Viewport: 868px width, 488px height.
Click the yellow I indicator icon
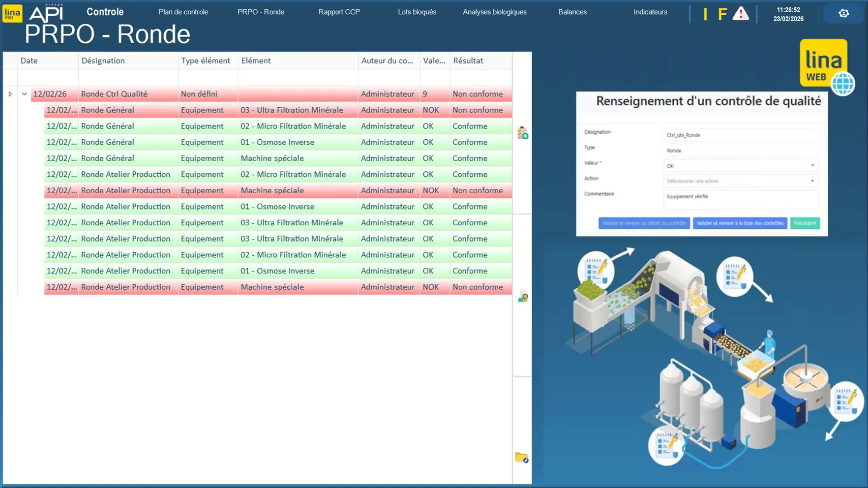click(705, 14)
